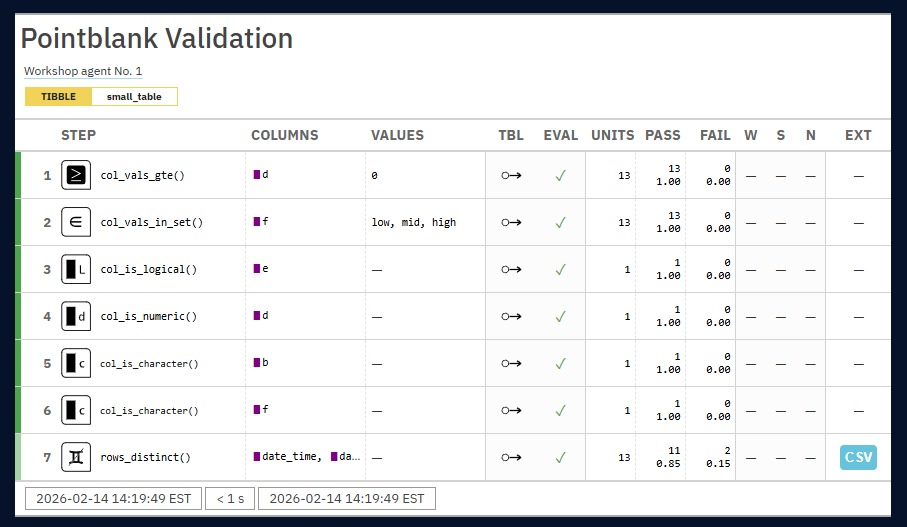This screenshot has height=527, width=907.
Task: Click the small_table name label
Action: 134,97
